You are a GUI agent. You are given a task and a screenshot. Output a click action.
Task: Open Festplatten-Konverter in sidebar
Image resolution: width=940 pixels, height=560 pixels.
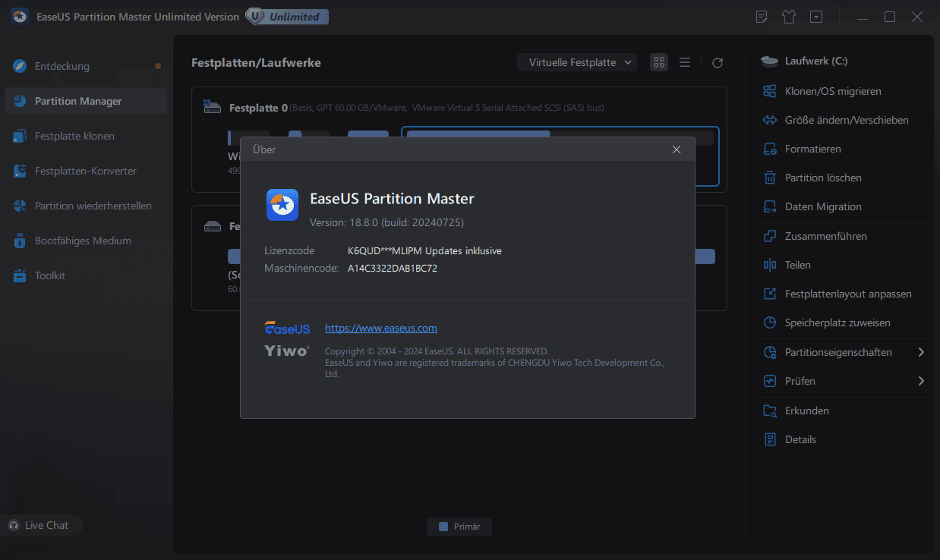click(85, 171)
